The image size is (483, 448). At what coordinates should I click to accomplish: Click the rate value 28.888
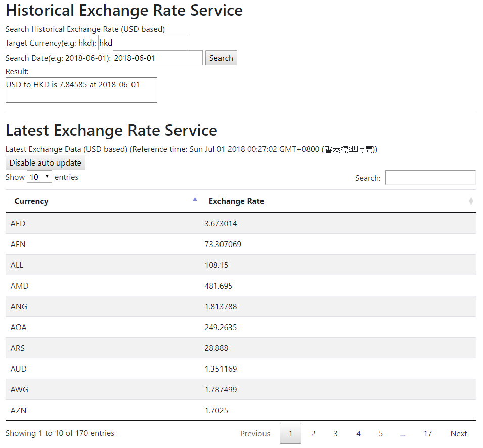coord(216,348)
